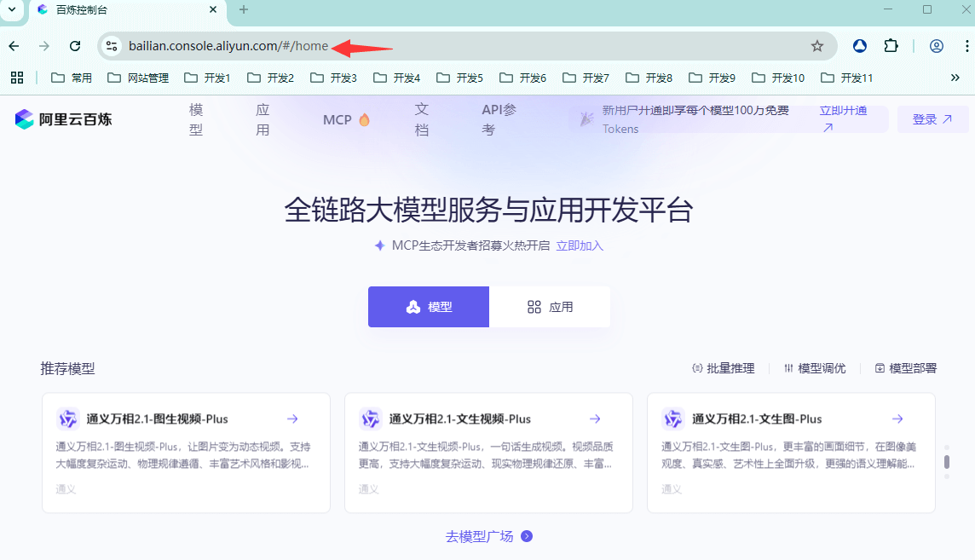This screenshot has width=975, height=560.
Task: Select the purple 模型 tab button
Action: pos(429,306)
